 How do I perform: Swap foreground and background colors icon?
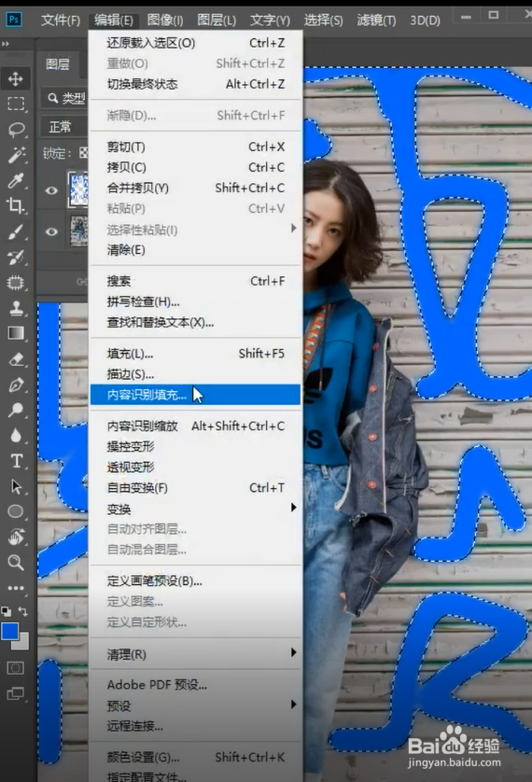coord(23,611)
